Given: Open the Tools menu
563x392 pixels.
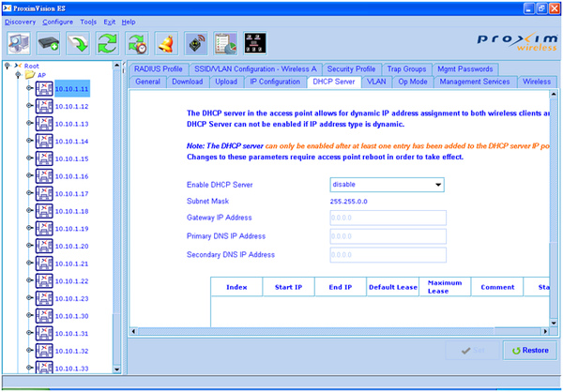Looking at the screenshot, I should [x=88, y=22].
